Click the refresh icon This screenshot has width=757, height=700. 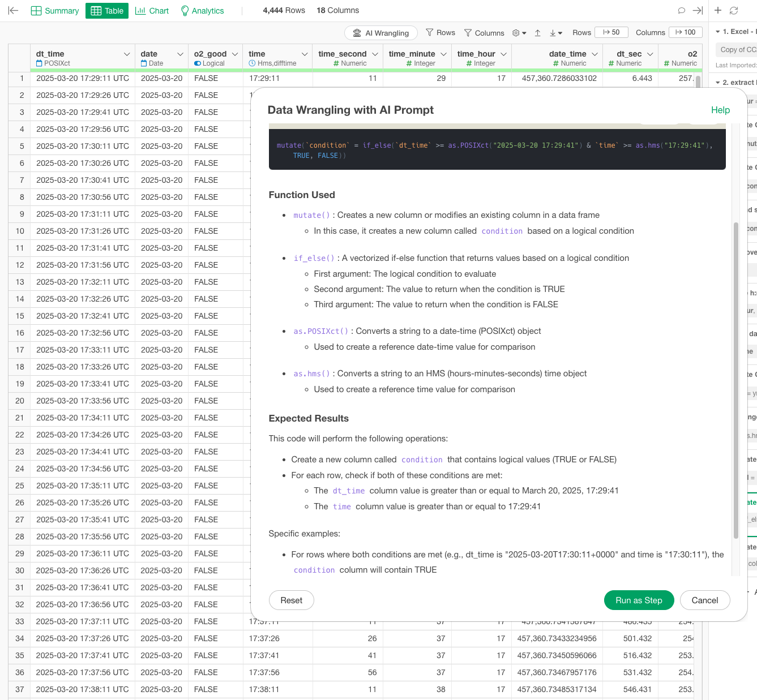click(734, 11)
